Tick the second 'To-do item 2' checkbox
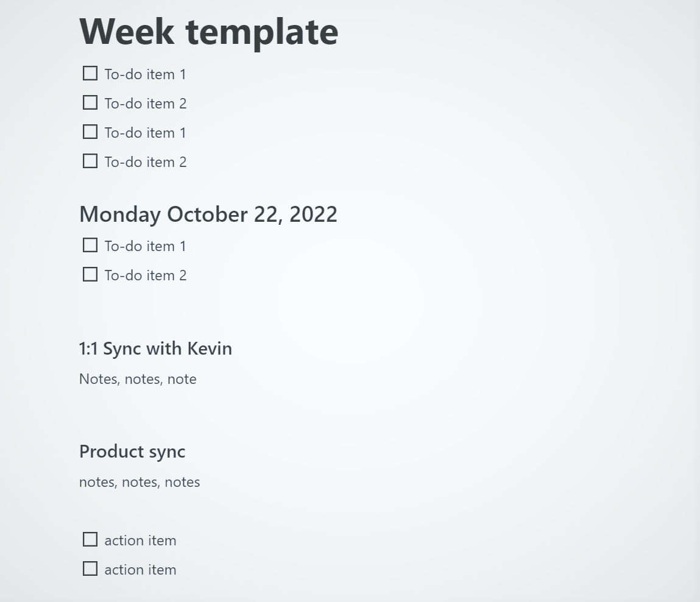The image size is (700, 602). pos(90,160)
